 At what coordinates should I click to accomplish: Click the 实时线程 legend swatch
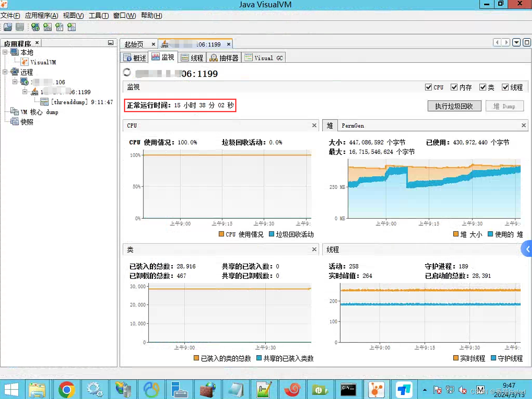point(456,358)
